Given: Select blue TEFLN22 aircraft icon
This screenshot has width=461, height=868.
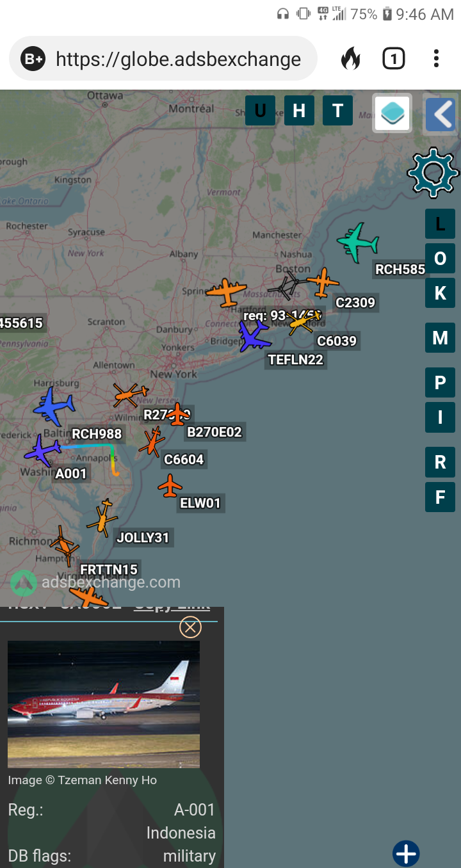Looking at the screenshot, I should 254,336.
